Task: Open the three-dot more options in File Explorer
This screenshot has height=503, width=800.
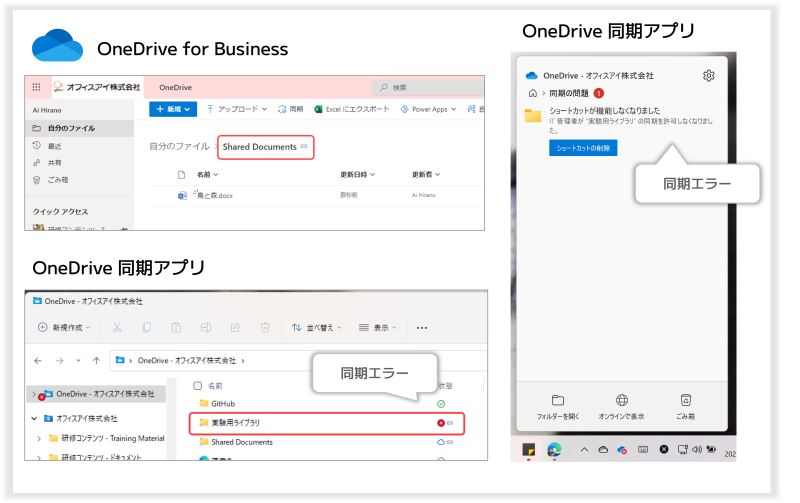Action: [422, 328]
